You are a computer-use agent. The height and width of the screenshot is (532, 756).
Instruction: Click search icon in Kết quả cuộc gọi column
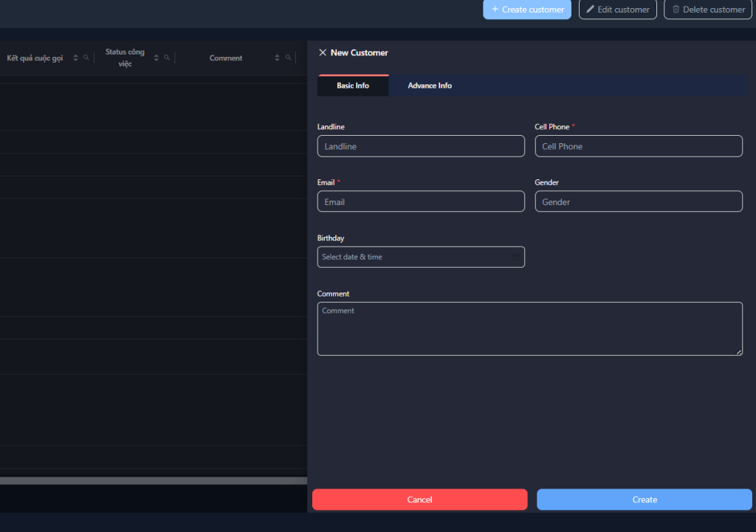86,58
